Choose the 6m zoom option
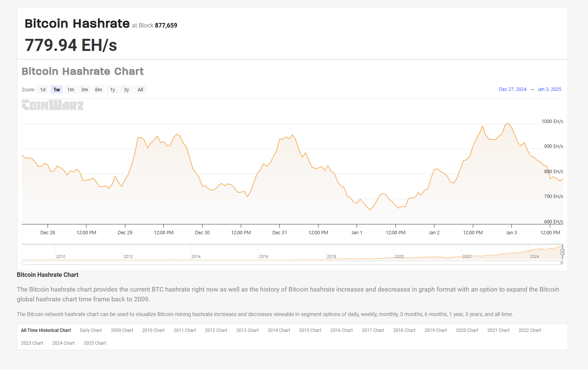The image size is (588, 370). pos(99,90)
